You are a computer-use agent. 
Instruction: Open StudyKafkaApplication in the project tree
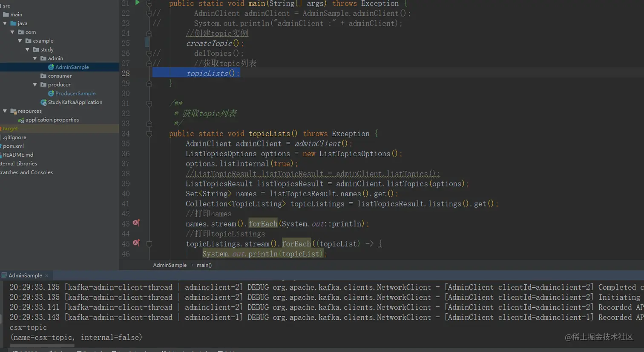pos(75,103)
